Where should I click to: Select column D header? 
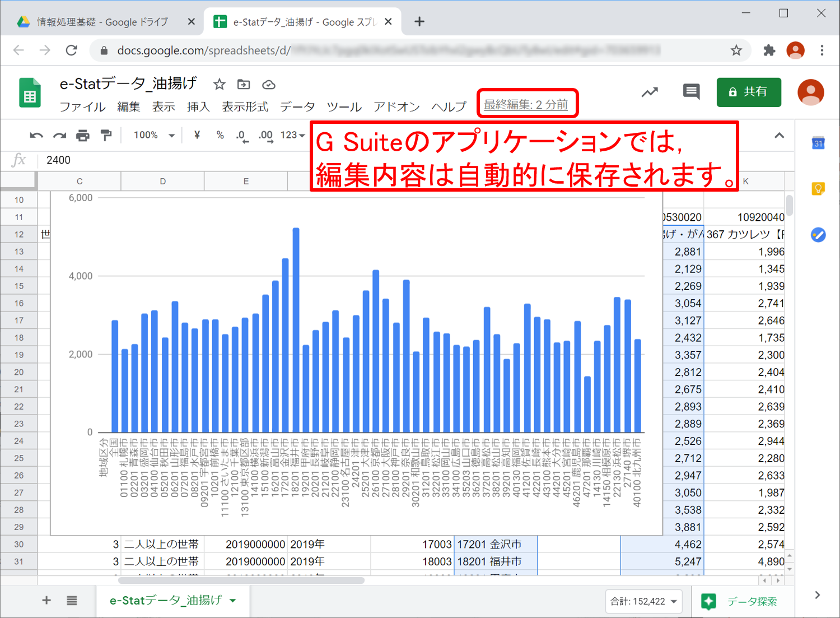click(x=163, y=182)
